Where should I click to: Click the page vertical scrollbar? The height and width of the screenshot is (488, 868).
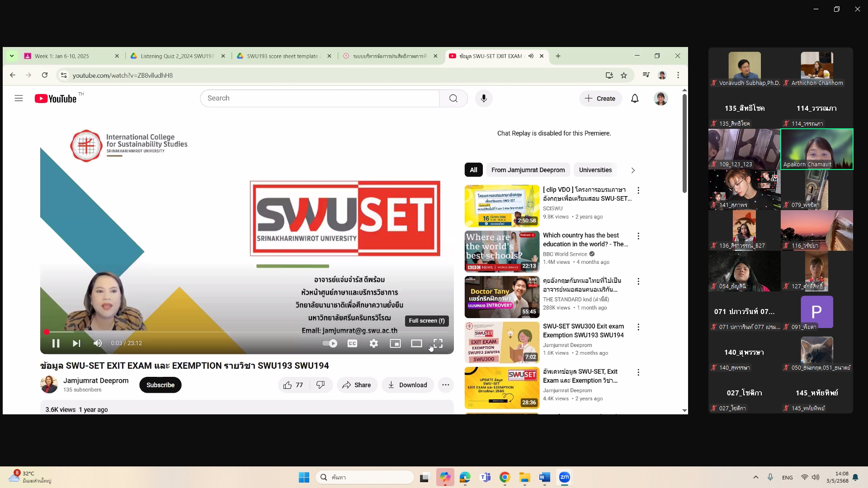pyautogui.click(x=684, y=144)
